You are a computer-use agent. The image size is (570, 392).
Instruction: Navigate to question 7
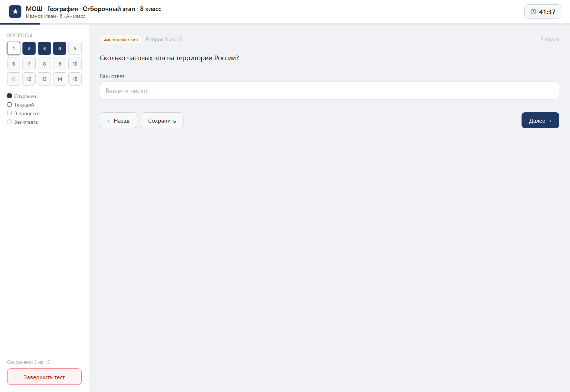[x=29, y=64]
